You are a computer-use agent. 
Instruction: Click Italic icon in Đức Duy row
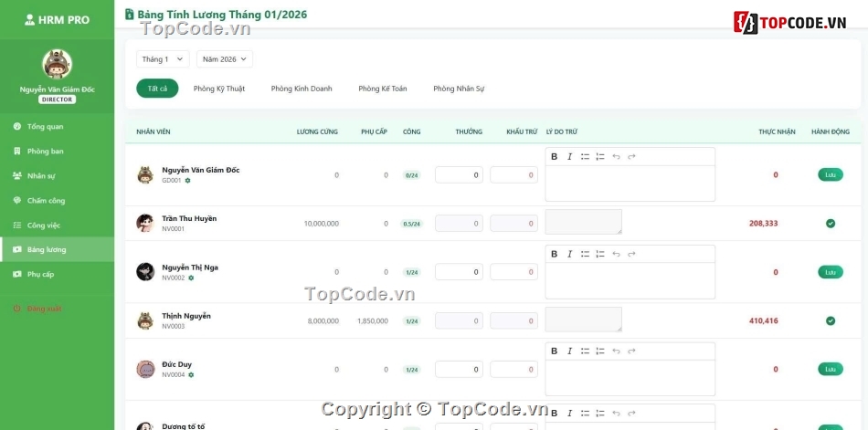coord(569,351)
